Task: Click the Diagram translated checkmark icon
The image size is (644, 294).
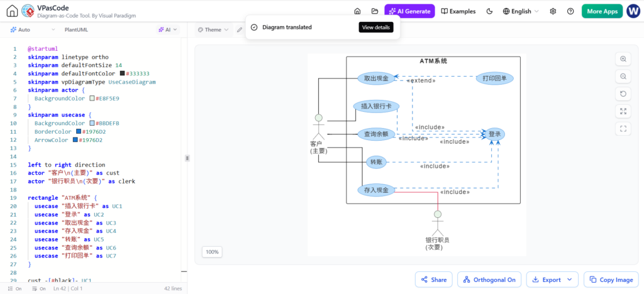Action: [x=254, y=27]
